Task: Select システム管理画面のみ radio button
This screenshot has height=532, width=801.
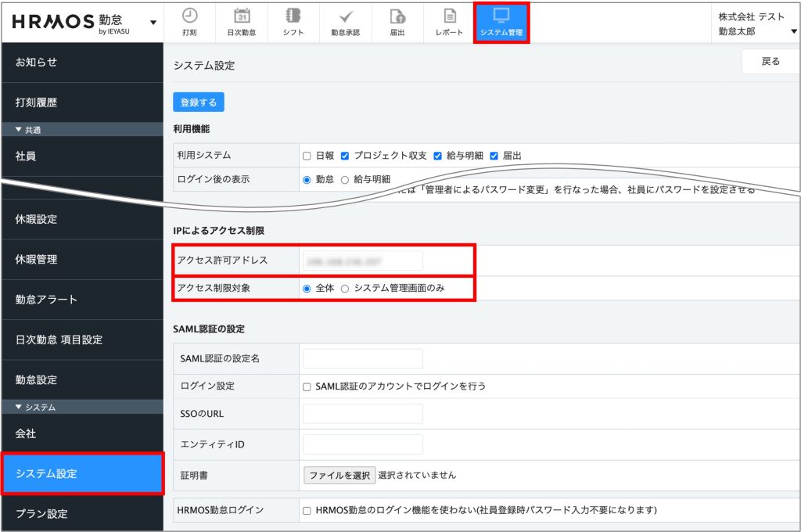Action: click(x=345, y=288)
